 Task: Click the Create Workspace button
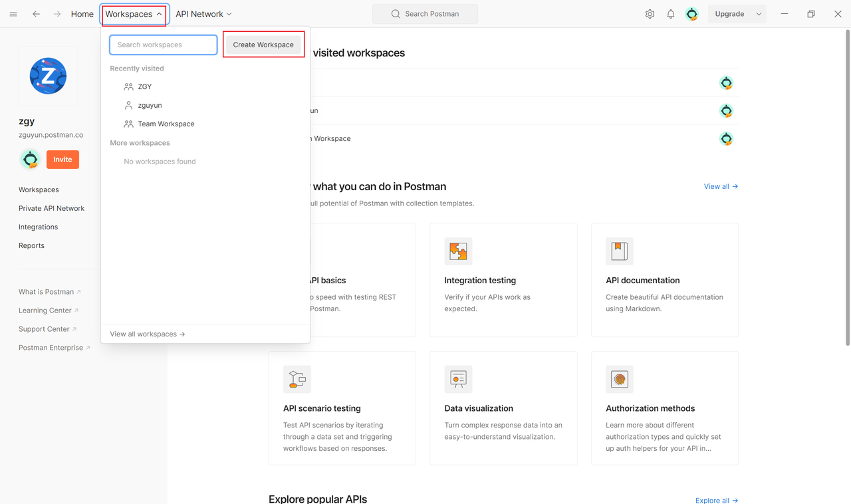(263, 45)
